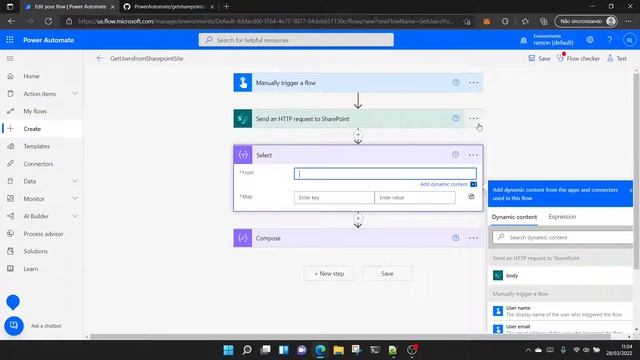Click the horizontal scrollbar of the canvas
Image resolution: width=640 pixels, height=360 pixels.
click(350, 337)
